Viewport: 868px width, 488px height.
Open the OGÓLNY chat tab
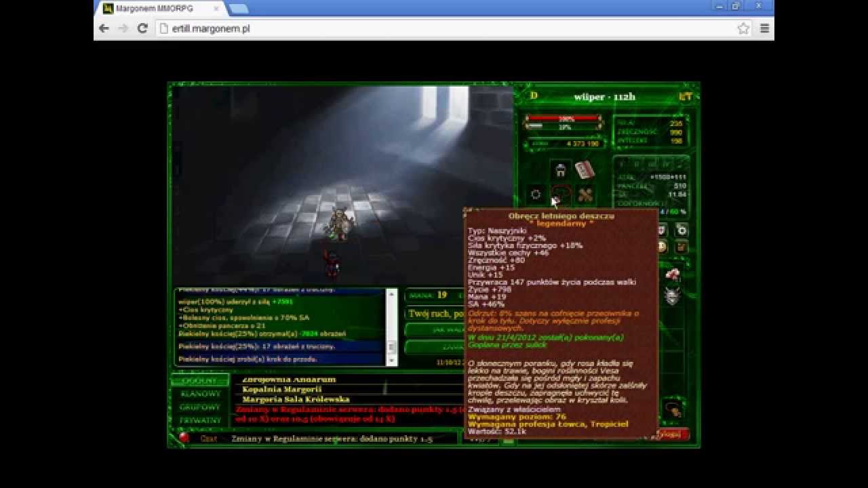coord(199,380)
